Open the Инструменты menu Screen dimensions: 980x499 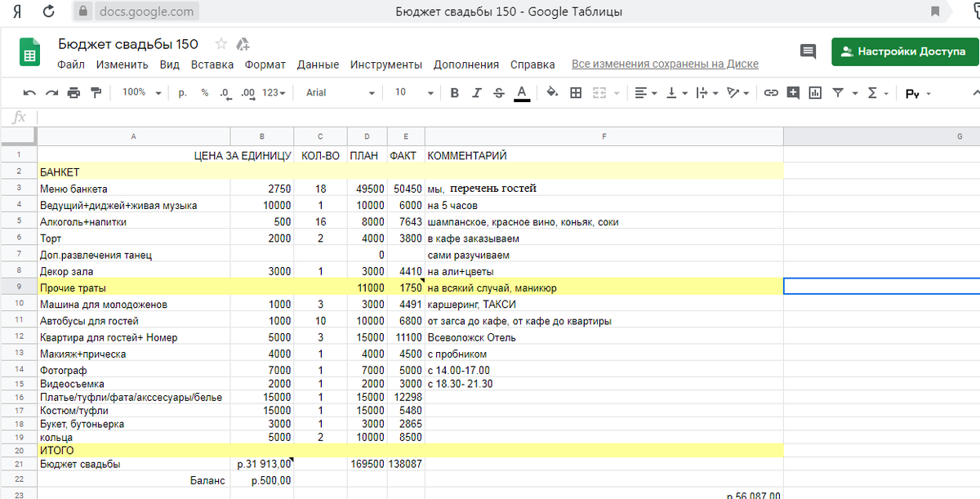point(386,65)
